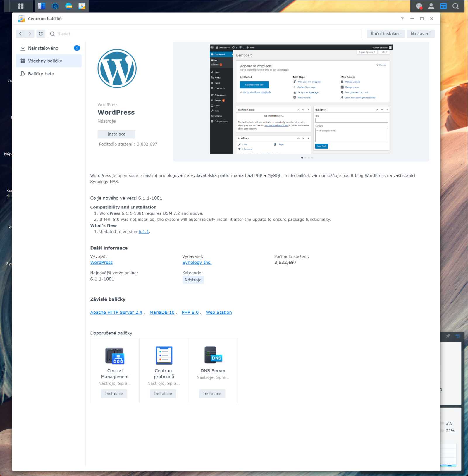Open the blue and yellow disc taskbar icon

coord(68,6)
